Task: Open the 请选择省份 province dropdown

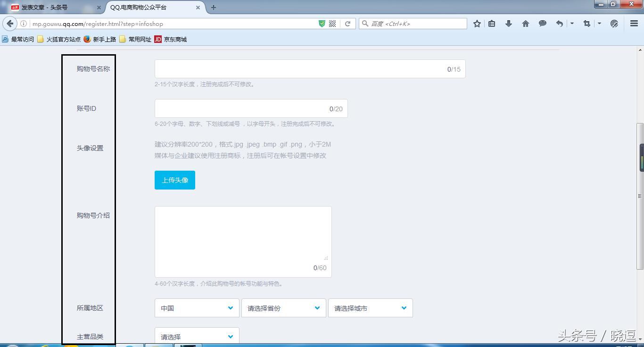Action: point(283,308)
